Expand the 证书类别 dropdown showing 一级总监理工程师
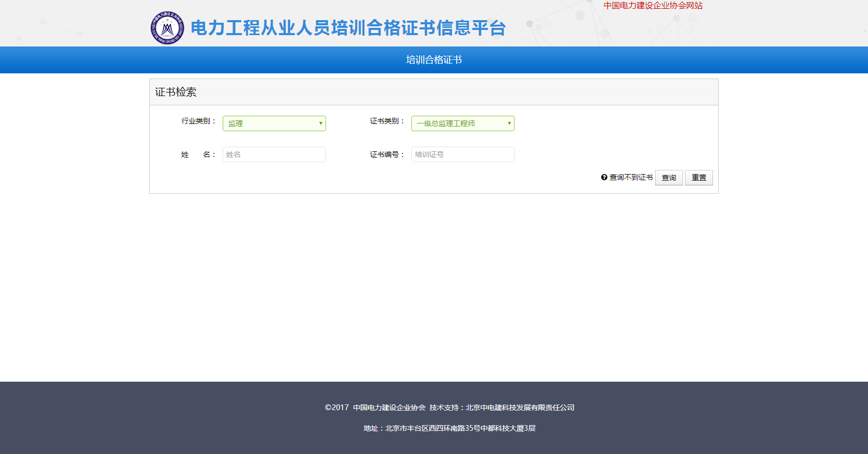 click(462, 123)
